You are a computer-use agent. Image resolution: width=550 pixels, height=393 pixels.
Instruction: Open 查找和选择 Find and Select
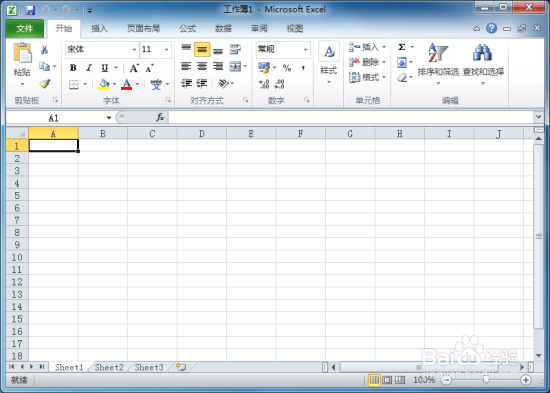(483, 63)
